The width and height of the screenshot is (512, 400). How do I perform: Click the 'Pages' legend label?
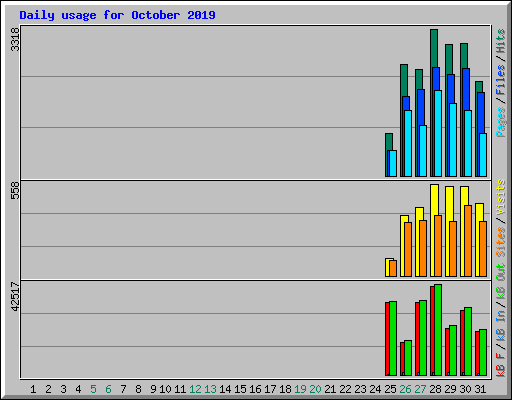pyautogui.click(x=500, y=122)
